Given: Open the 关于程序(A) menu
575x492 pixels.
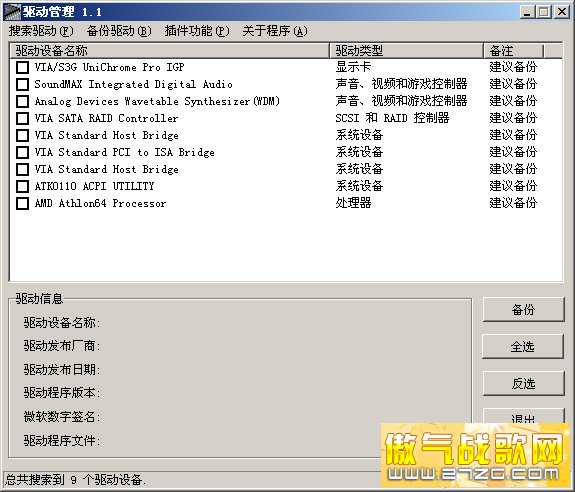Looking at the screenshot, I should (x=275, y=31).
